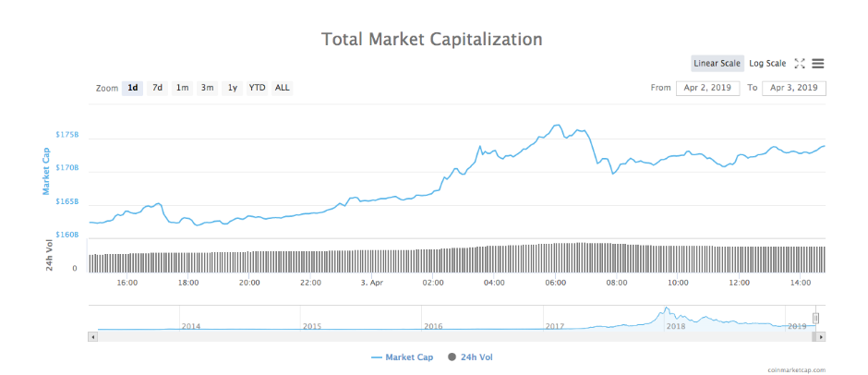Click the To date field
The image size is (868, 375).
pos(794,88)
